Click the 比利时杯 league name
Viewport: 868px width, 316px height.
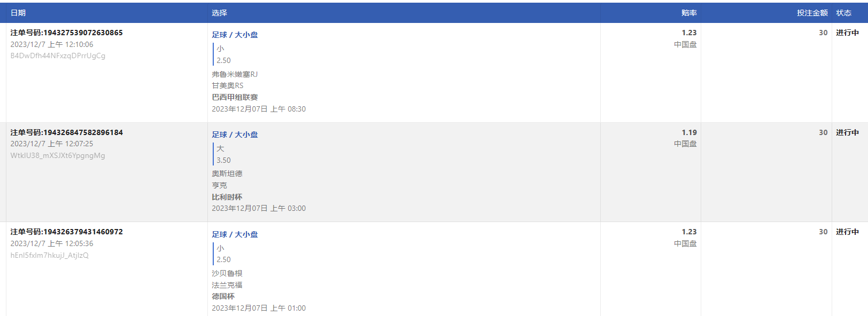[x=227, y=197]
